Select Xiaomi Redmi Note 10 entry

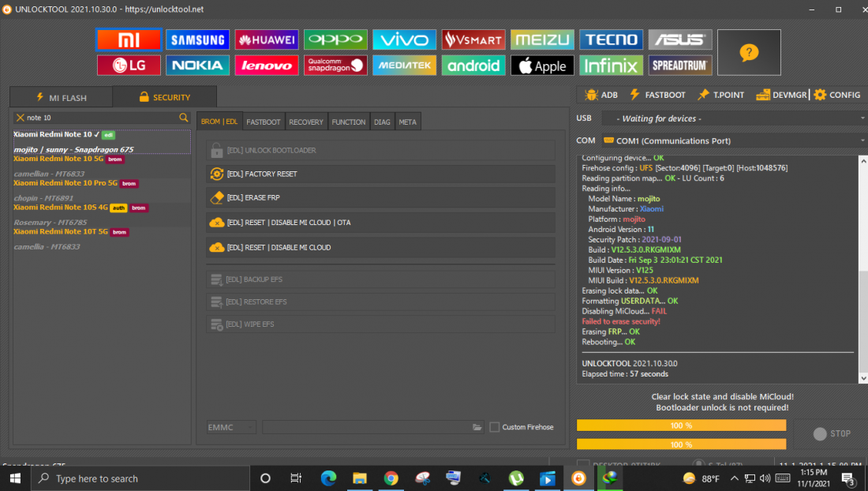click(102, 142)
